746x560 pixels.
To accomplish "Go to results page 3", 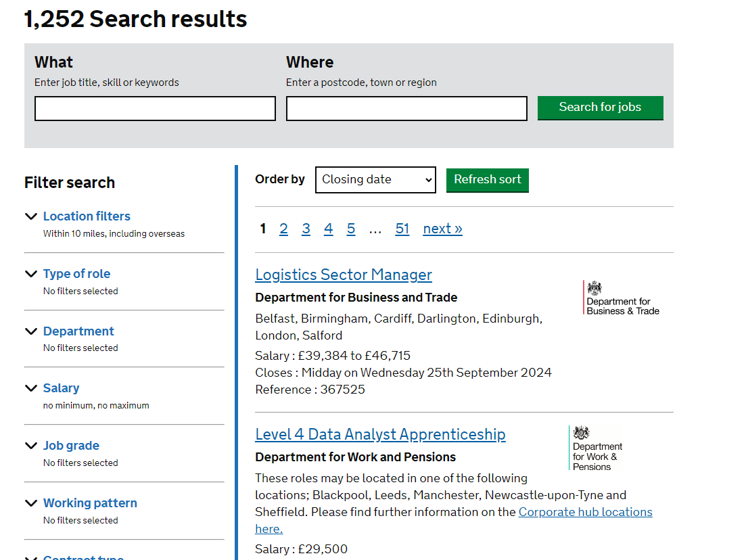I will click(x=306, y=229).
